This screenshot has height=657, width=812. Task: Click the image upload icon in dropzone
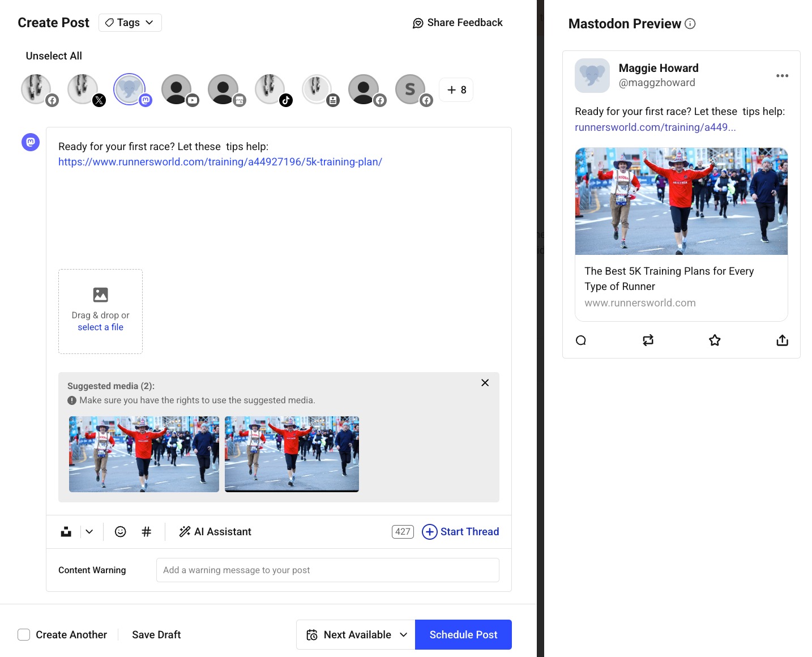tap(100, 295)
